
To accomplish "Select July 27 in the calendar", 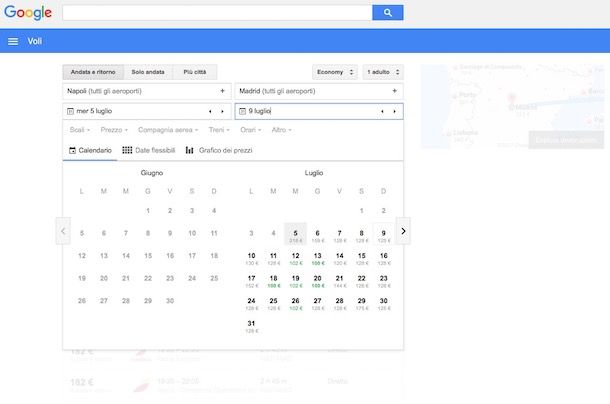I will pos(317,302).
